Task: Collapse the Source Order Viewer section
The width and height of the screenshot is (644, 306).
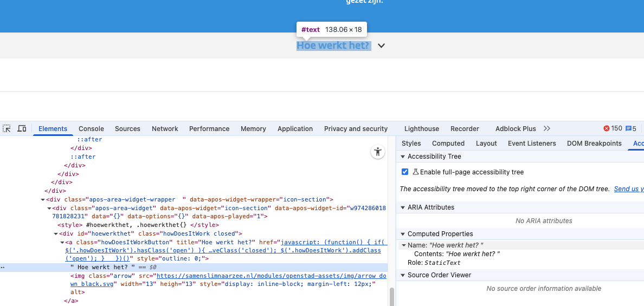Action: point(403,275)
